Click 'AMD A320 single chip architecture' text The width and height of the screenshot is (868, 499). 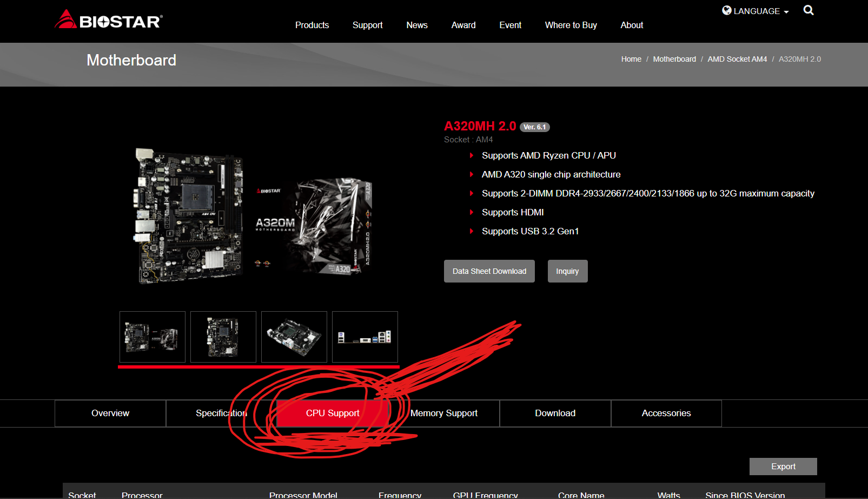551,174
